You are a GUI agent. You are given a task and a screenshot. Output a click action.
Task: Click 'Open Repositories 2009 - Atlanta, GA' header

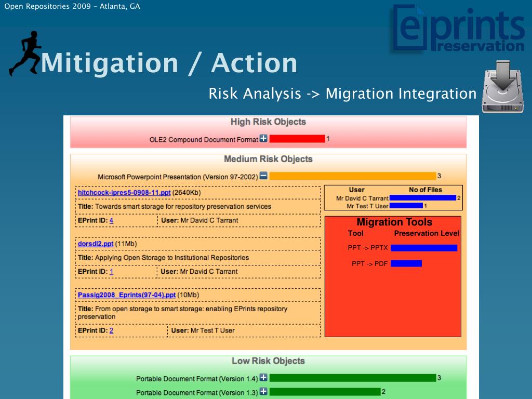72,6
